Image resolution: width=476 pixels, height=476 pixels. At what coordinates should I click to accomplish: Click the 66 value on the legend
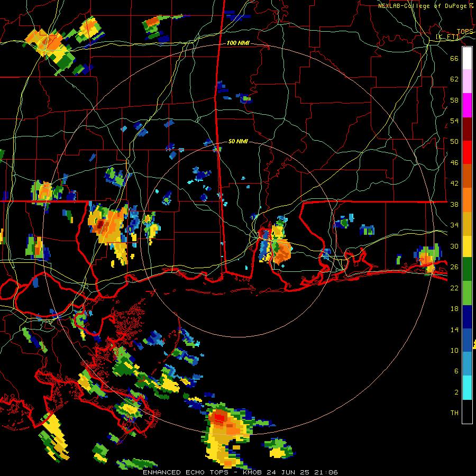click(454, 58)
